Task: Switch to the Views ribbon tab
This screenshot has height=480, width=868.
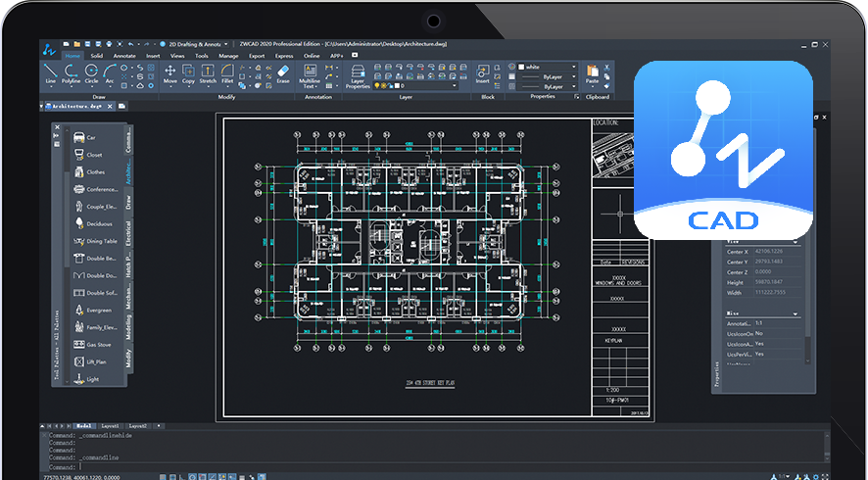Action: [x=177, y=56]
